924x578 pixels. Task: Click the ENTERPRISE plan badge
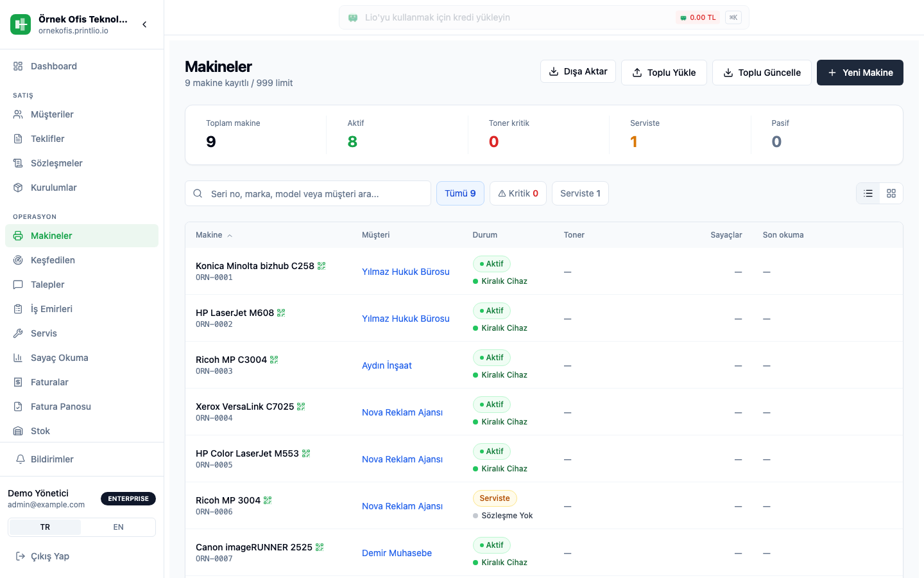tap(128, 498)
